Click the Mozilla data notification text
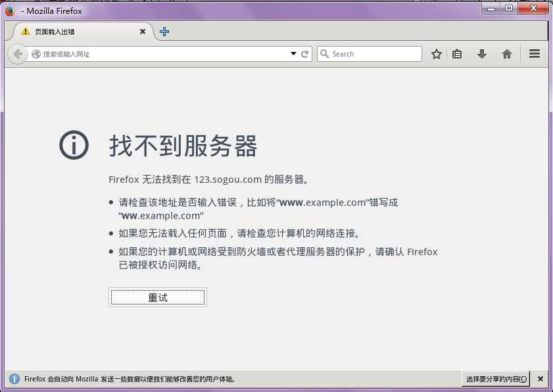 click(x=130, y=379)
